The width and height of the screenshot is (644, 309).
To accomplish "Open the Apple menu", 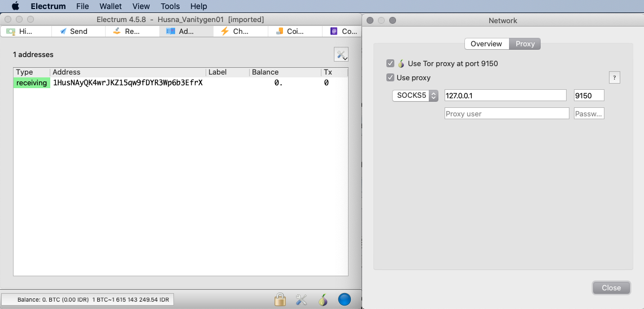I will [x=15, y=6].
